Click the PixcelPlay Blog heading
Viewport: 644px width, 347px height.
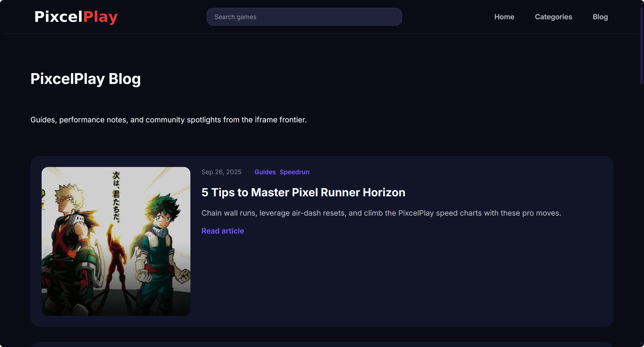coord(86,79)
